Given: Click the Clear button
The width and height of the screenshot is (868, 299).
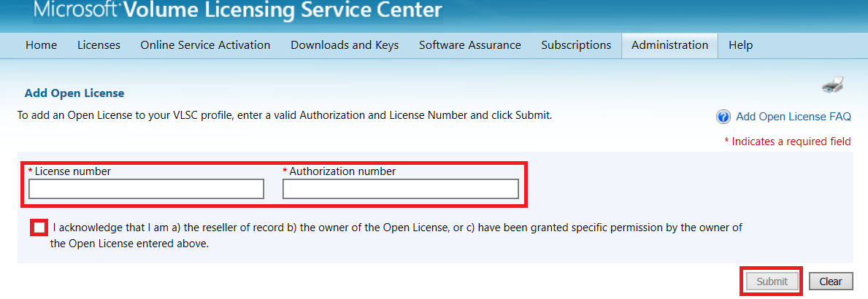Looking at the screenshot, I should (831, 281).
